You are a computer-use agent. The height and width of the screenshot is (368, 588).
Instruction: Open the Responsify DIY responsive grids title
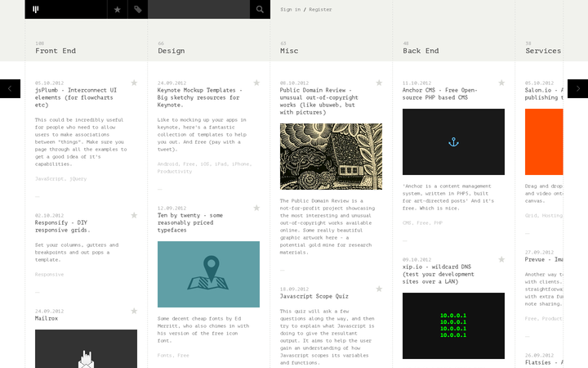[62, 227]
